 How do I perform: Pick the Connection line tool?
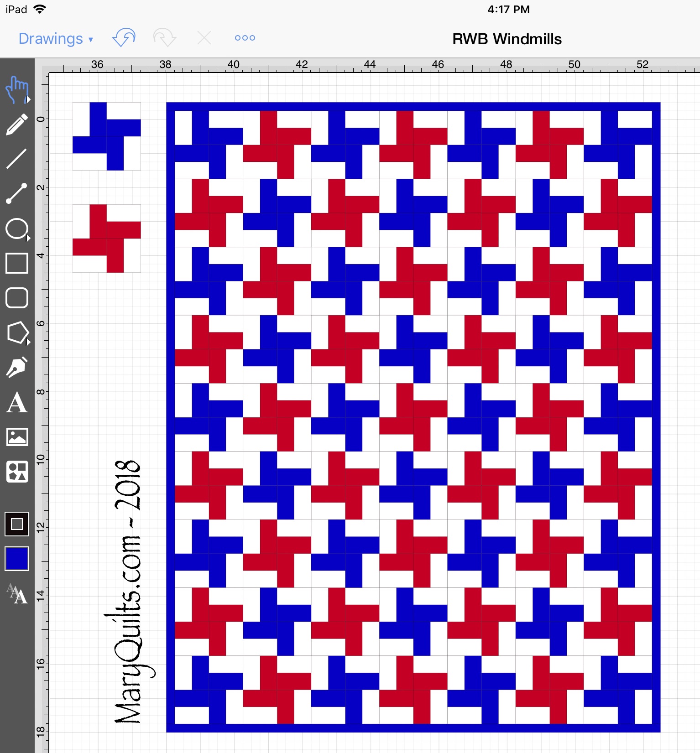pos(17,193)
